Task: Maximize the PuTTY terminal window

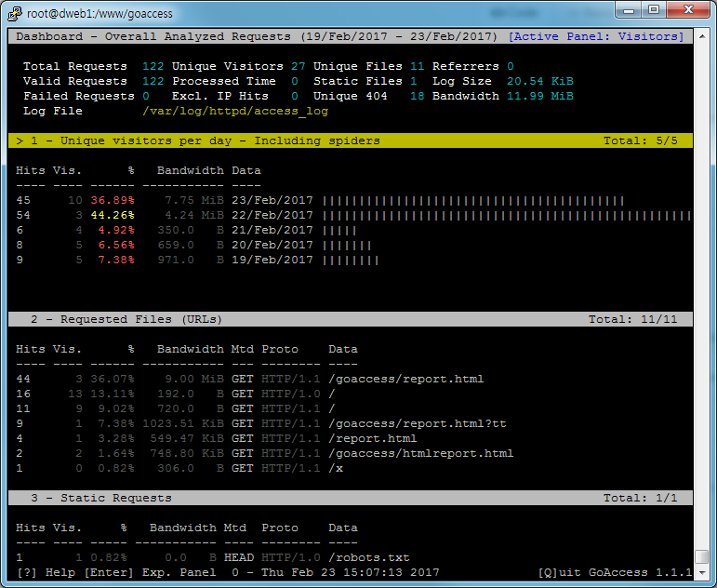Action: pos(654,9)
